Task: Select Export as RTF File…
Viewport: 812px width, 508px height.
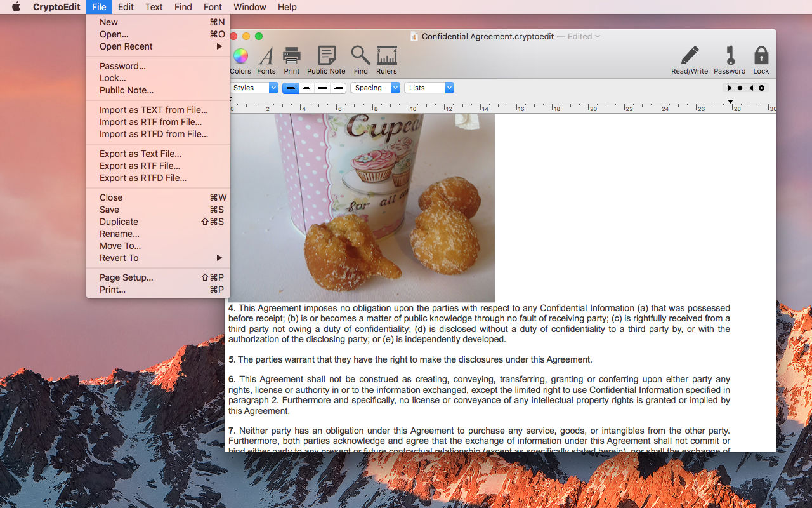Action: tap(158, 166)
